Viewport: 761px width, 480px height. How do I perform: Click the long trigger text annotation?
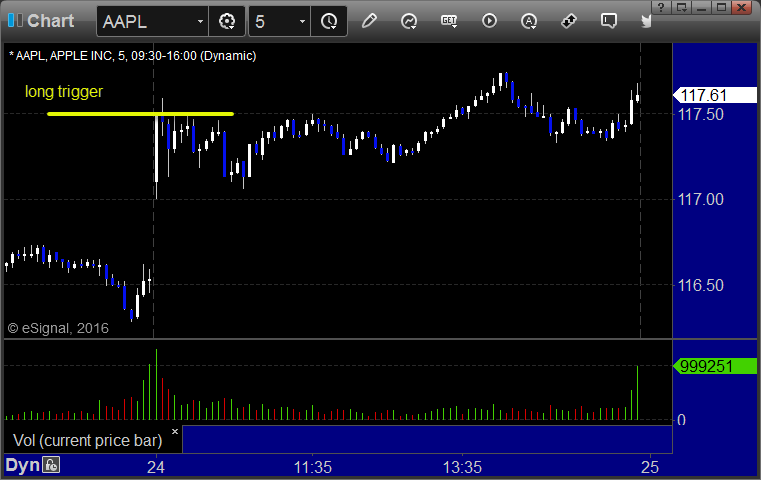[64, 91]
